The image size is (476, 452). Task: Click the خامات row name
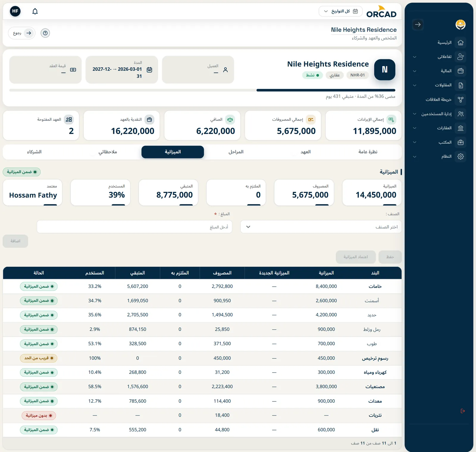pyautogui.click(x=375, y=286)
